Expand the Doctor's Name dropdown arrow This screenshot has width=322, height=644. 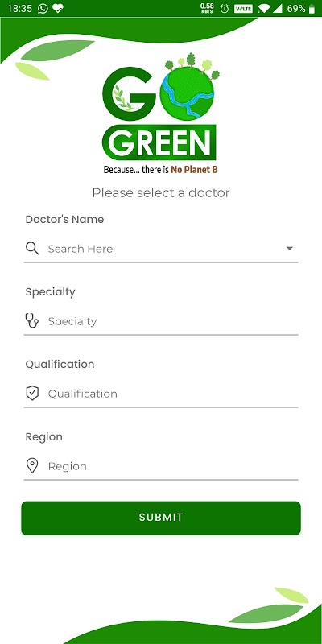pyautogui.click(x=290, y=249)
